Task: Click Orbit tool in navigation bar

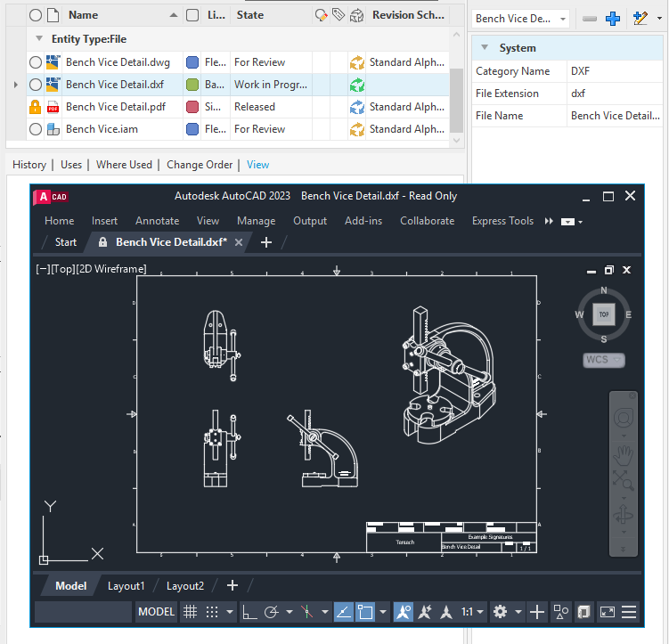Action: (624, 516)
